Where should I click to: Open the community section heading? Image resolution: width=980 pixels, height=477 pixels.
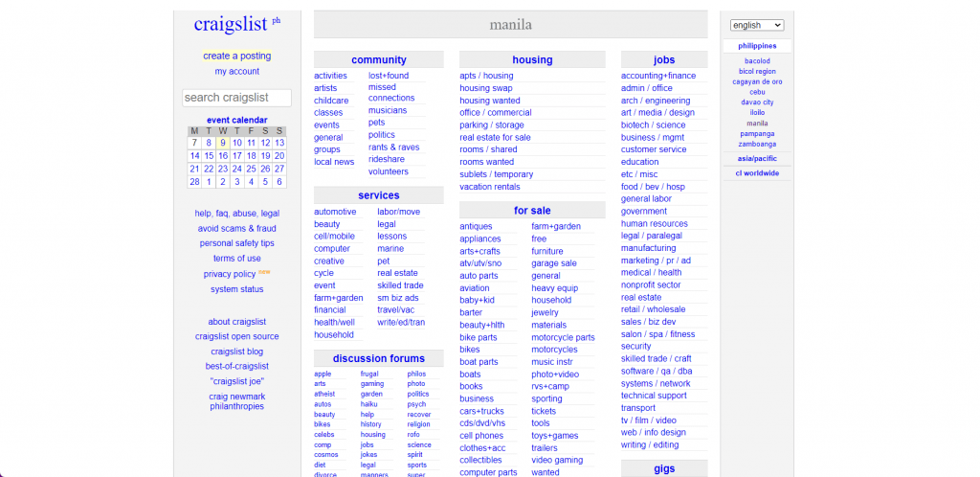click(379, 60)
